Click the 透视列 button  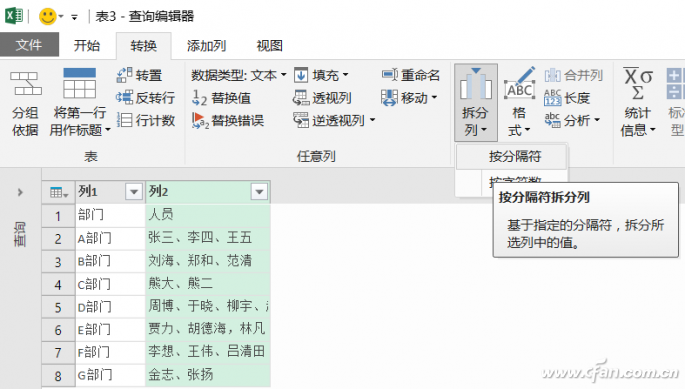pyautogui.click(x=322, y=98)
